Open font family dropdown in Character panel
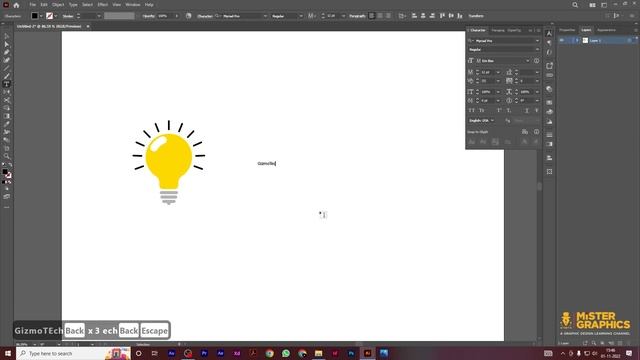 [537, 41]
